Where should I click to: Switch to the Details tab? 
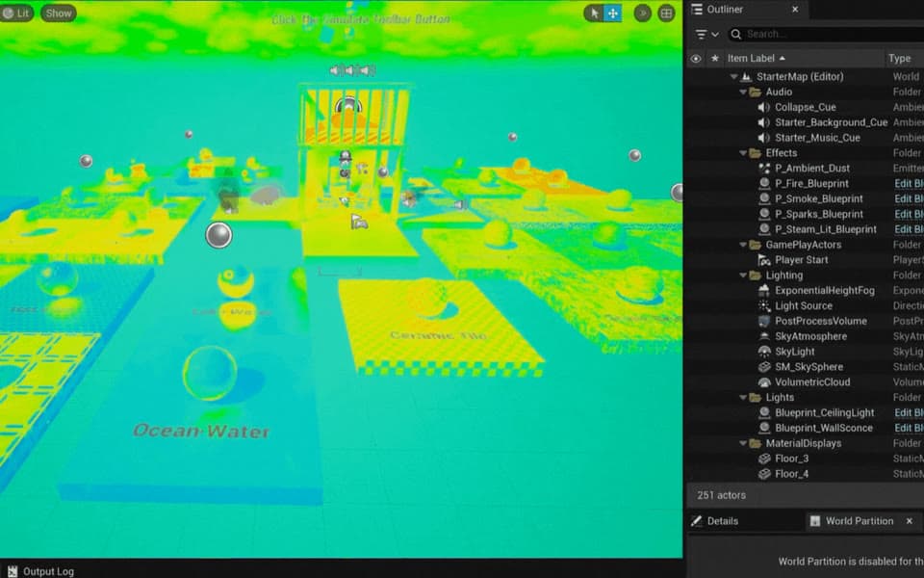coord(723,521)
